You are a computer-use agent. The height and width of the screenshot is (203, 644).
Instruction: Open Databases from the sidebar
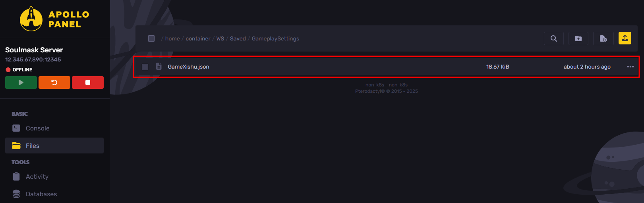(41, 194)
